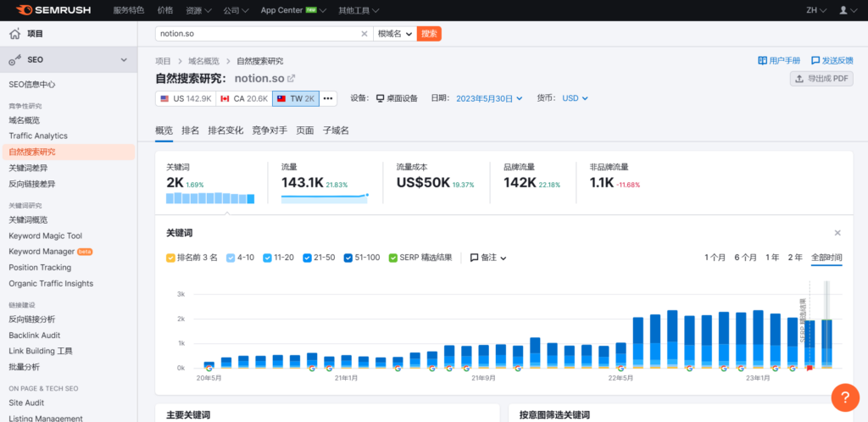Clear the notion.so search field

[x=364, y=34]
